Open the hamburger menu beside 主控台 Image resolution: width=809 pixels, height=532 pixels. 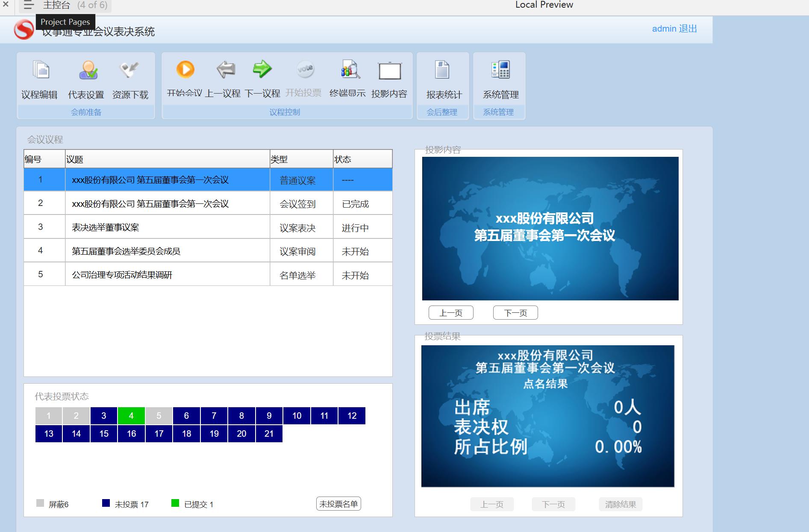coord(29,5)
